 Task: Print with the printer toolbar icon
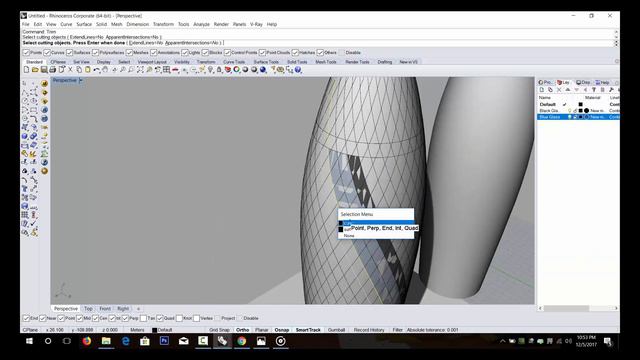point(53,70)
